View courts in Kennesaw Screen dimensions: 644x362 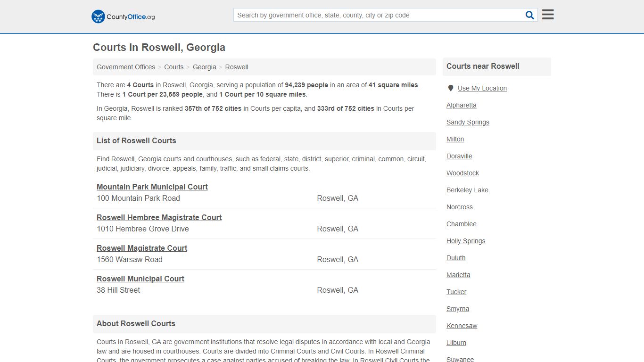(462, 326)
